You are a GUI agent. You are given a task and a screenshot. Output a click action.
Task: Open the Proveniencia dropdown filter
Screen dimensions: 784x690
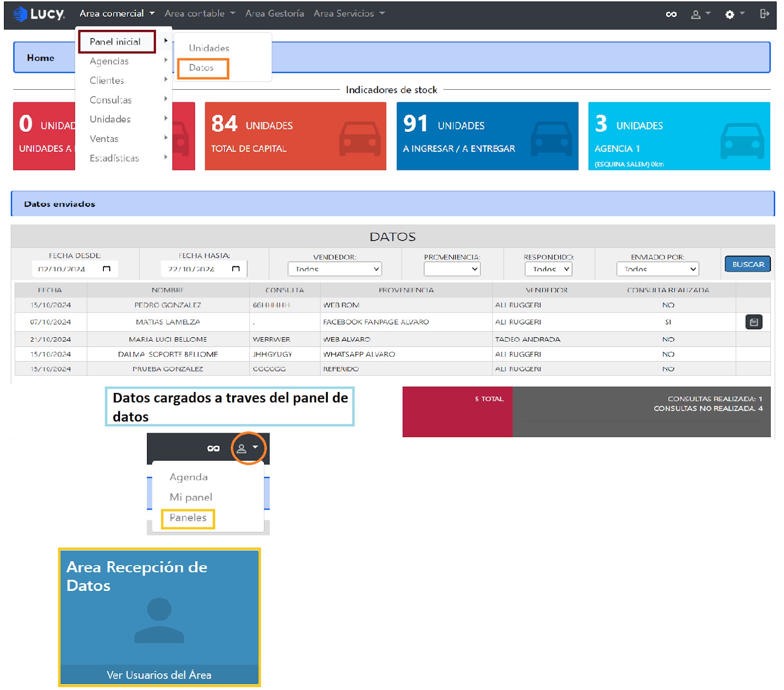pos(452,269)
